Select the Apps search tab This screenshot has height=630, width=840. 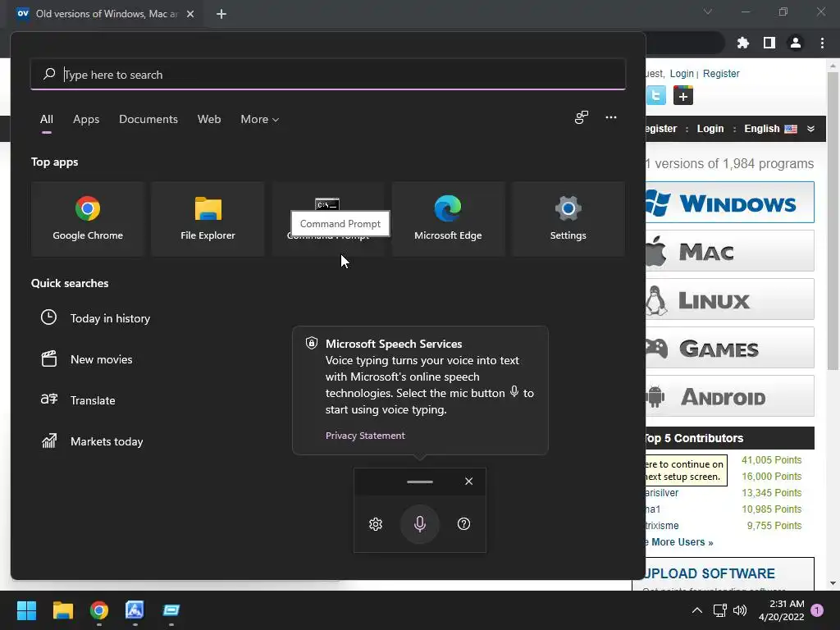coord(86,120)
